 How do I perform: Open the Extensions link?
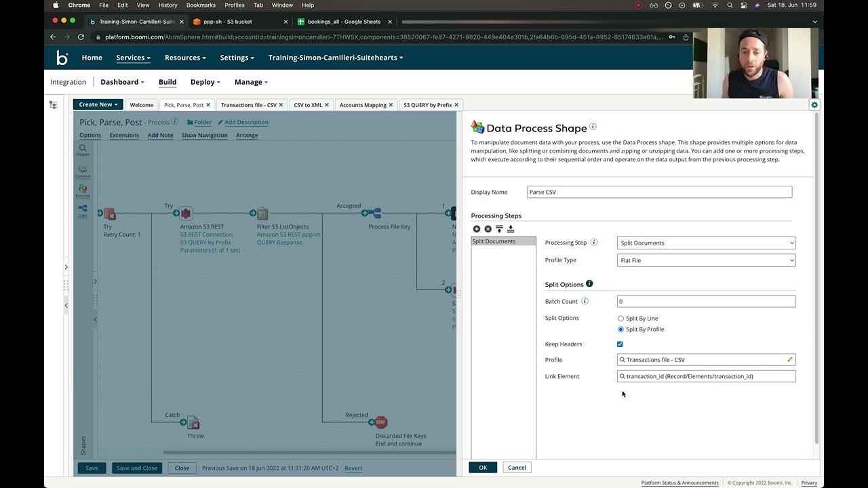point(124,136)
